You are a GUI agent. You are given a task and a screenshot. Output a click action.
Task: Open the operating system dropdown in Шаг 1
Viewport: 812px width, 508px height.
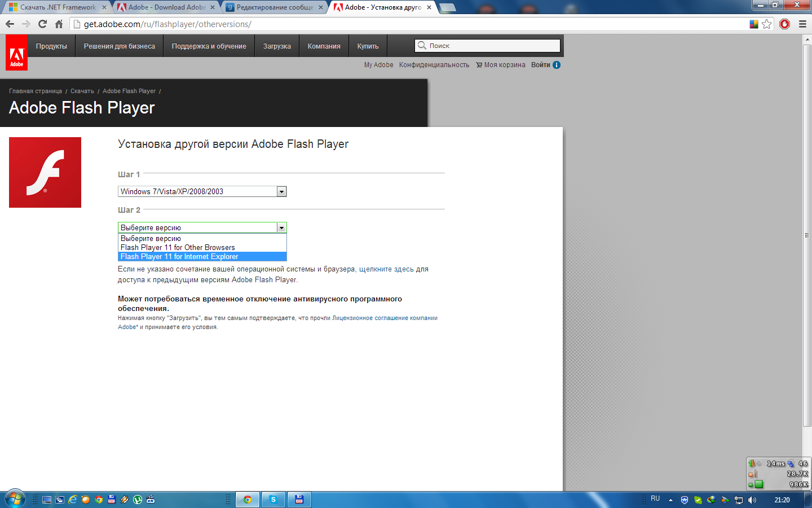(x=202, y=191)
